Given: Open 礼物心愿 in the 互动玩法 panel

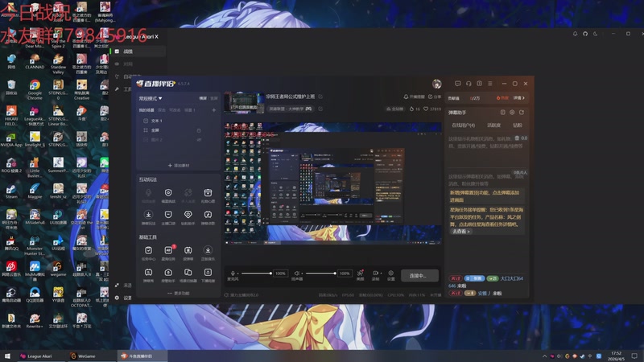Looking at the screenshot, I should tap(208, 195).
